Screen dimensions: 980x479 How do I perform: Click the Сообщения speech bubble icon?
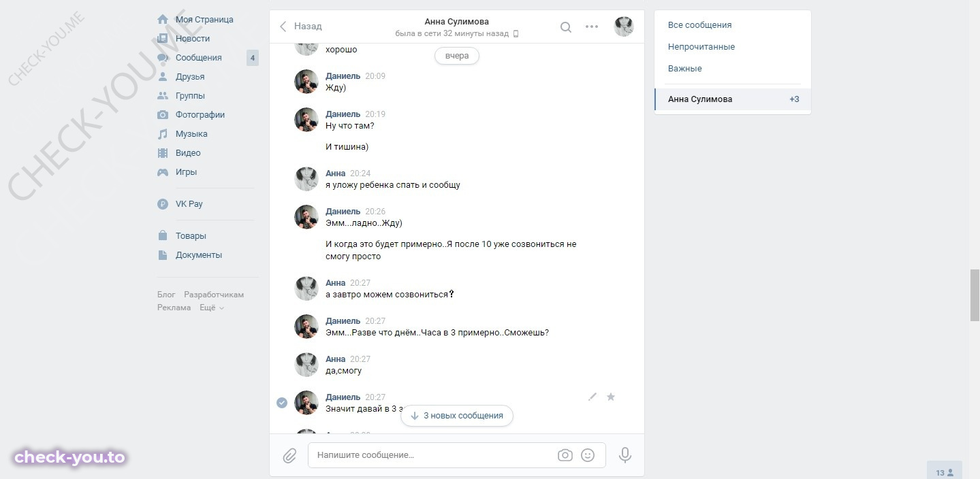click(163, 58)
